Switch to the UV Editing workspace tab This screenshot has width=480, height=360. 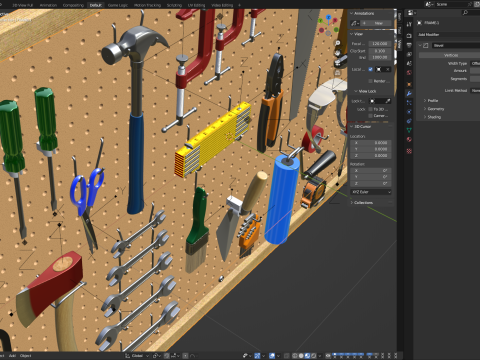(x=196, y=5)
